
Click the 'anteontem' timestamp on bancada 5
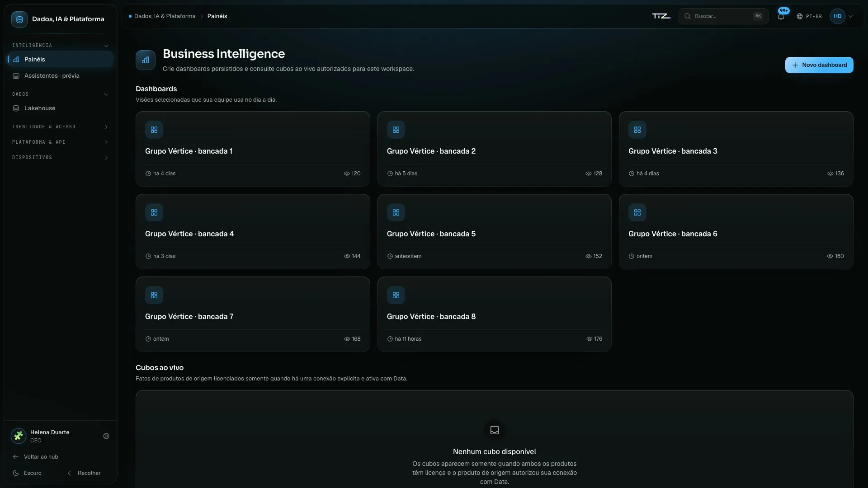click(408, 256)
